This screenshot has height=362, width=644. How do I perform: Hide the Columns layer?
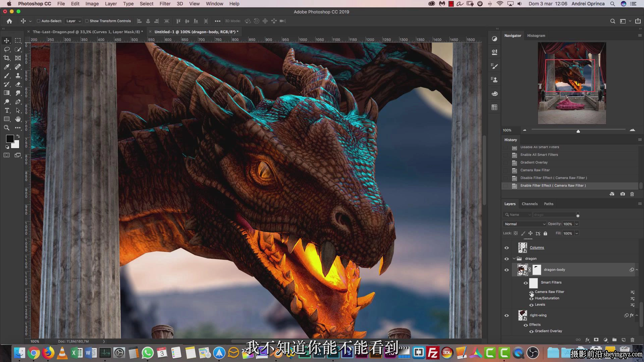[x=506, y=248]
